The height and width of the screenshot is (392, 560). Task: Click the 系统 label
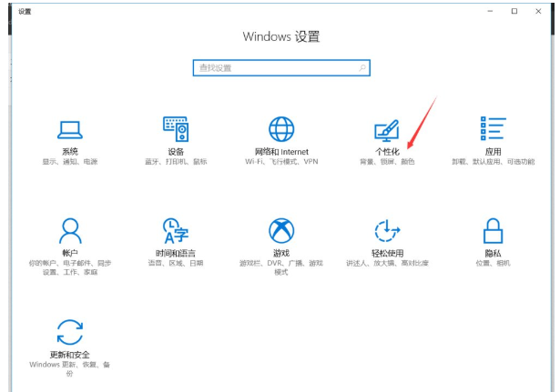[70, 152]
